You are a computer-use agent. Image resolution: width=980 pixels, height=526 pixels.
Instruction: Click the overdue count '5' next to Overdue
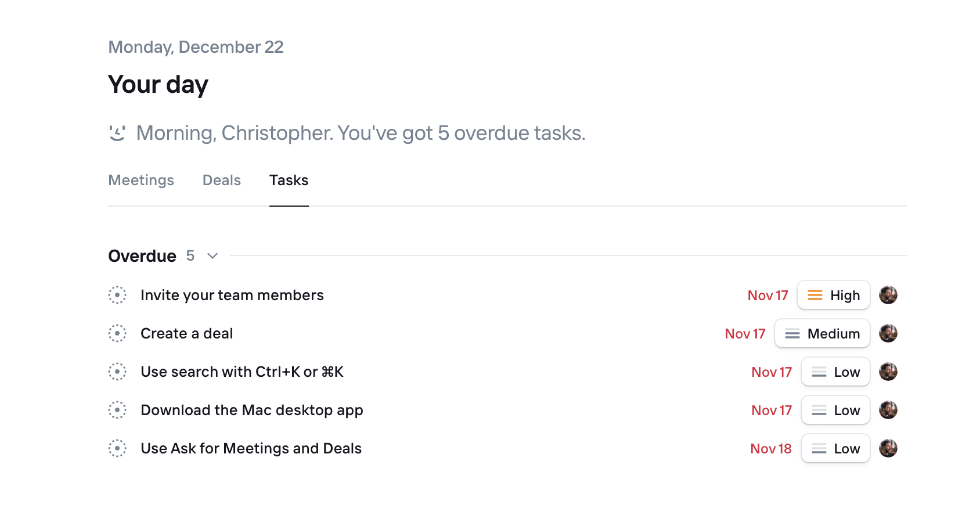(x=190, y=255)
